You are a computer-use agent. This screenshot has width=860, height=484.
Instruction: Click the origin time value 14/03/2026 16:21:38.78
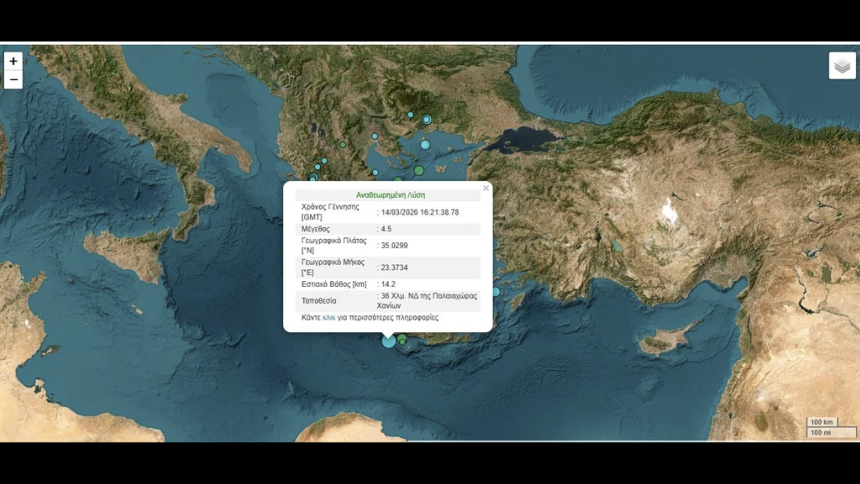420,212
